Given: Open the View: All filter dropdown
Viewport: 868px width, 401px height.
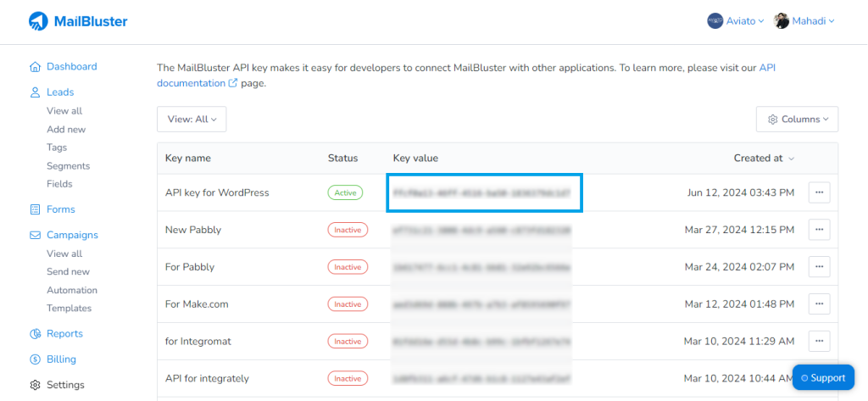Looking at the screenshot, I should tap(192, 119).
